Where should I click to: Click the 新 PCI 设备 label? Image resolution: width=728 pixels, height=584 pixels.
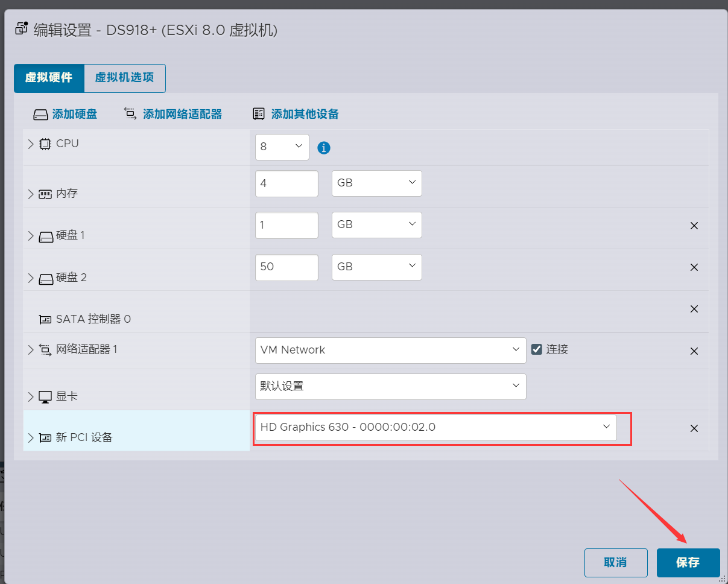84,438
